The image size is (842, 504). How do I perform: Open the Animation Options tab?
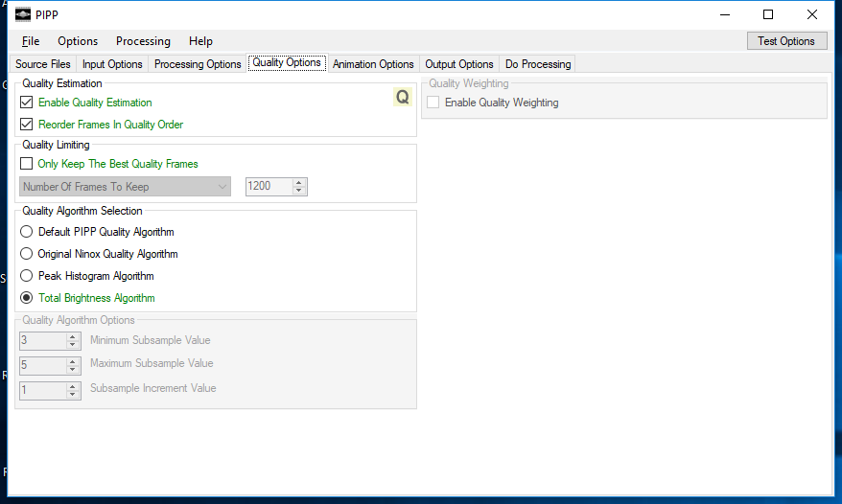[373, 64]
